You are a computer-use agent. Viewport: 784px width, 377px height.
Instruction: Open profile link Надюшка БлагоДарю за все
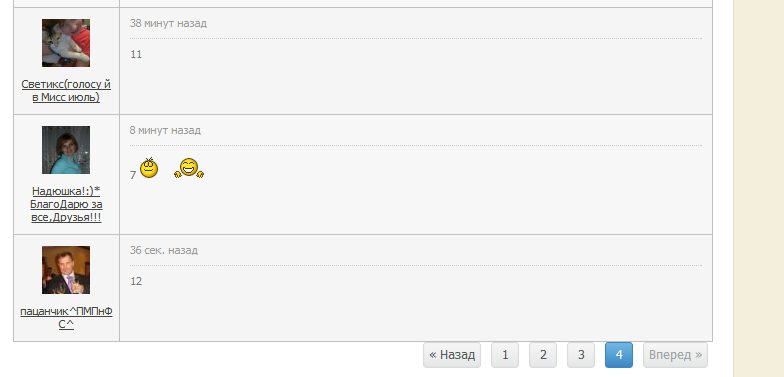point(66,204)
